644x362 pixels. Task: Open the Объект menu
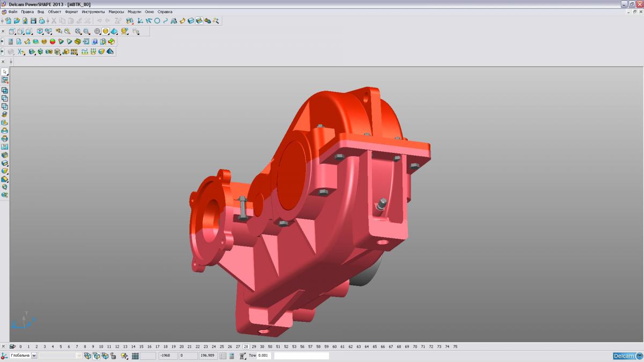coord(54,11)
